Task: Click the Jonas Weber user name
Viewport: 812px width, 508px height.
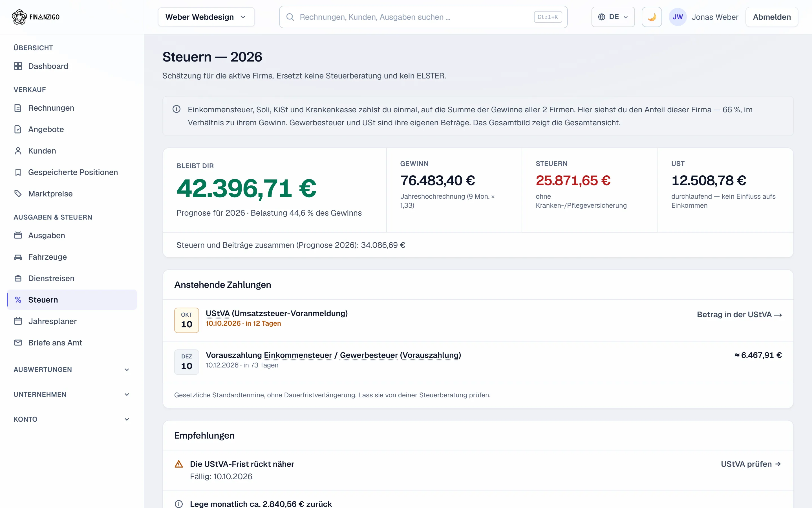Action: point(715,17)
